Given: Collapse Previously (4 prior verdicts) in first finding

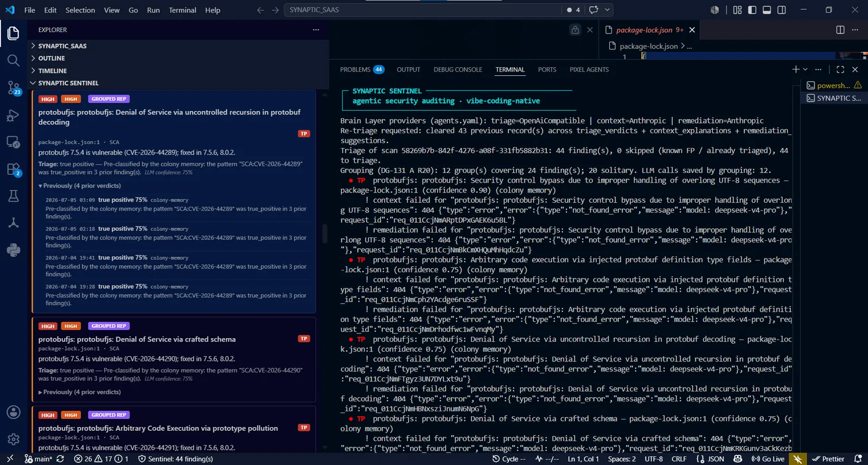Looking at the screenshot, I should tap(80, 186).
